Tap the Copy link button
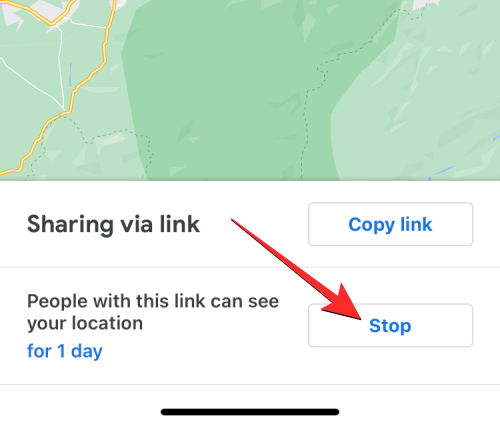 click(390, 224)
